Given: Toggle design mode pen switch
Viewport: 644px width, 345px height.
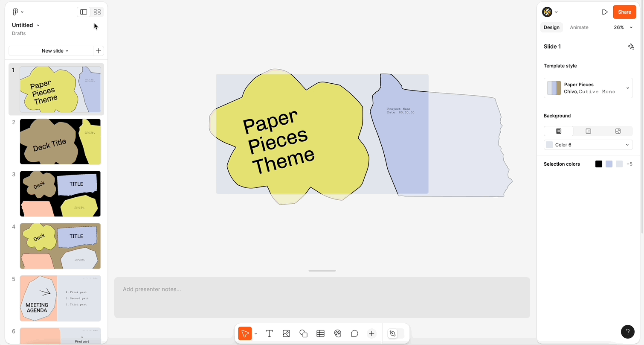Looking at the screenshot, I should [x=395, y=333].
